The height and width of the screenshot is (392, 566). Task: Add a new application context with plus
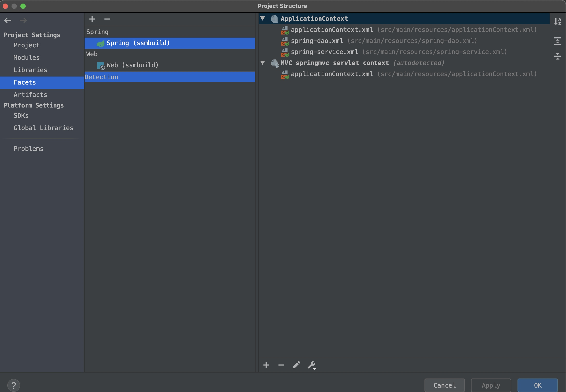pos(266,365)
